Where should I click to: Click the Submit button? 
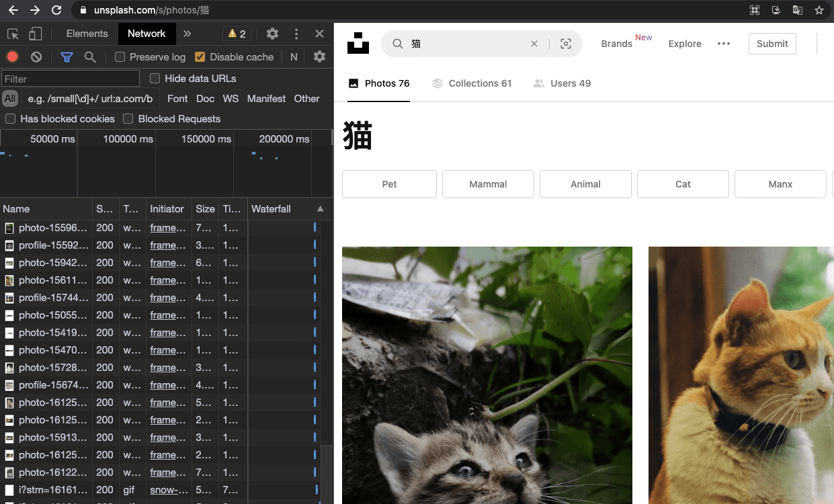[772, 44]
